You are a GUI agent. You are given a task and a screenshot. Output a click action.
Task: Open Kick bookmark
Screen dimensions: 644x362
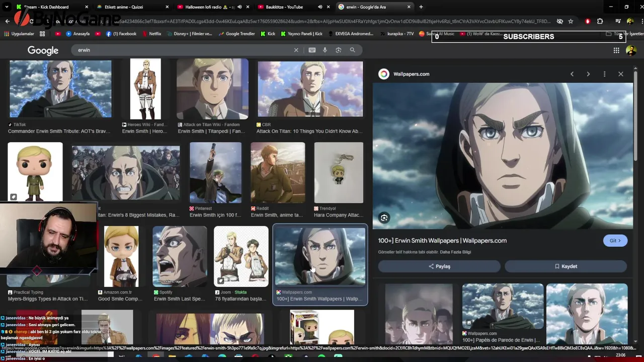268,34
